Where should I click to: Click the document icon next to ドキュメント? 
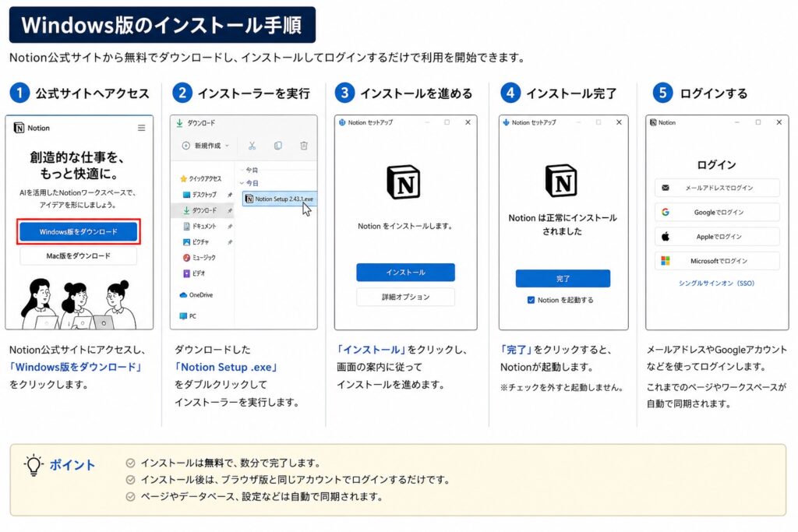pos(186,226)
